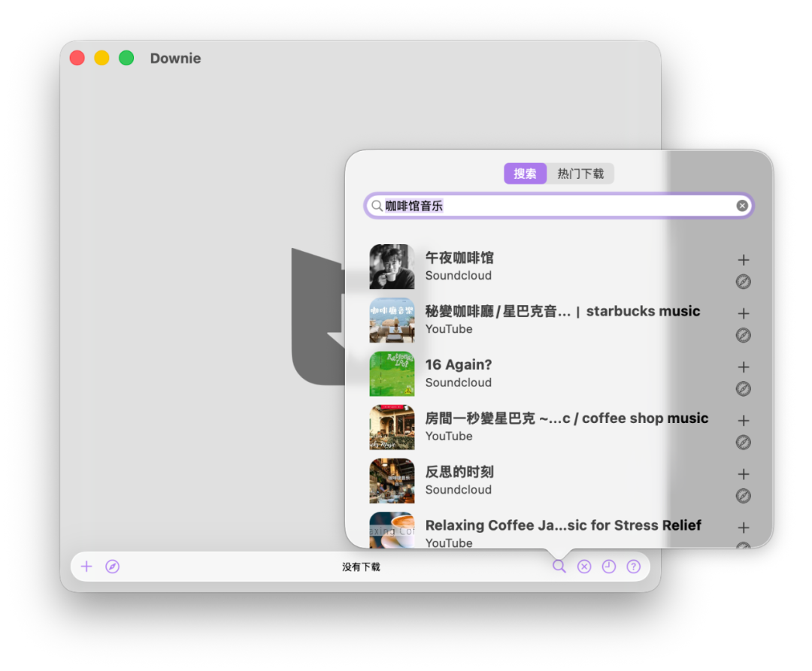The width and height of the screenshot is (812, 671).
Task: Select the 搜索 tab
Action: tap(525, 173)
